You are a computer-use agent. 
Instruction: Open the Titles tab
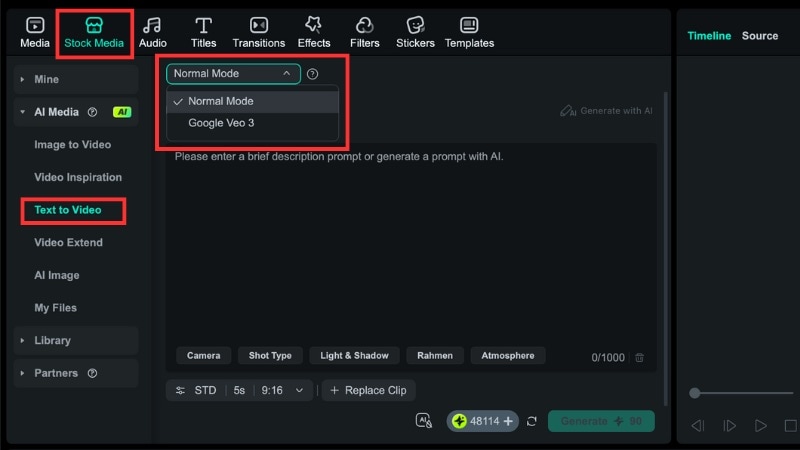tap(203, 32)
